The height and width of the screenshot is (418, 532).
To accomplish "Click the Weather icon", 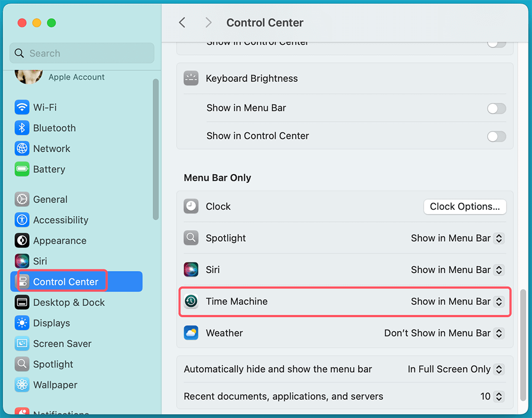I will click(191, 333).
